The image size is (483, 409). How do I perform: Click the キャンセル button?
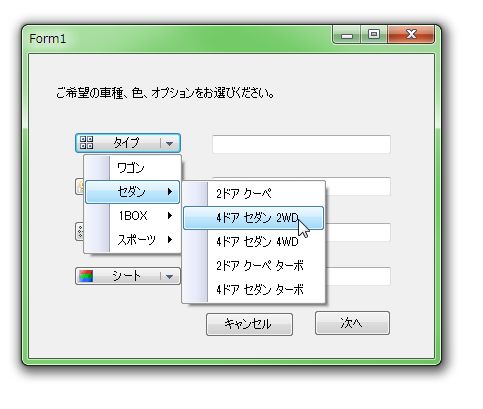pyautogui.click(x=249, y=324)
